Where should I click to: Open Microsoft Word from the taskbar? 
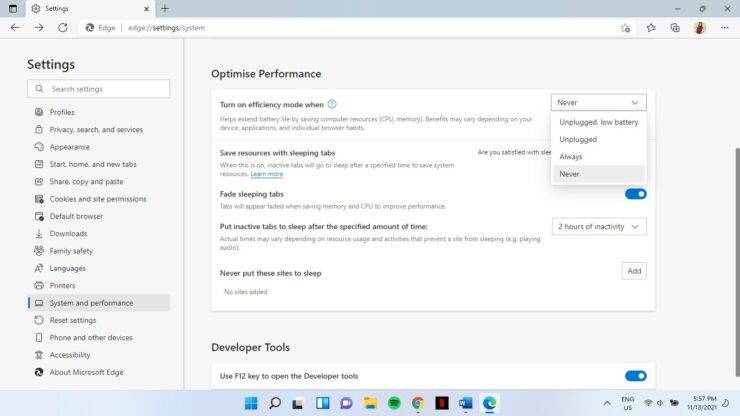[x=465, y=403]
